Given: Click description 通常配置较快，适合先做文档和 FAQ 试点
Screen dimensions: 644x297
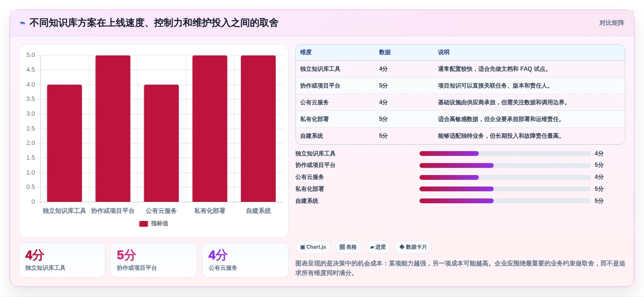Looking at the screenshot, I should [493, 69].
